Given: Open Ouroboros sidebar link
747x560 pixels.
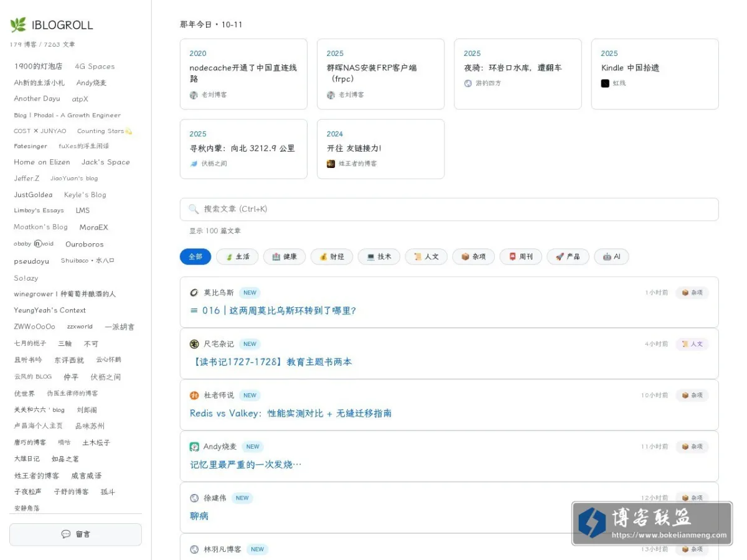Looking at the screenshot, I should pyautogui.click(x=85, y=245).
